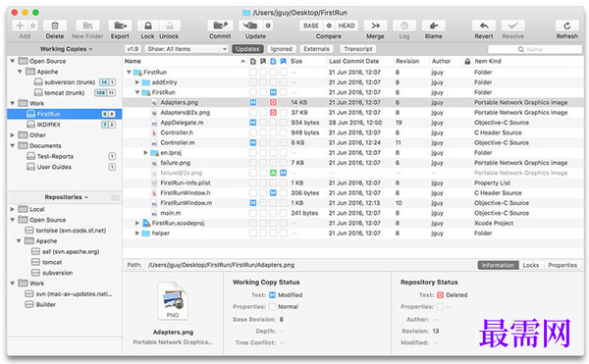Click first status box of failure.png row
589x364 pixels.
(253, 163)
